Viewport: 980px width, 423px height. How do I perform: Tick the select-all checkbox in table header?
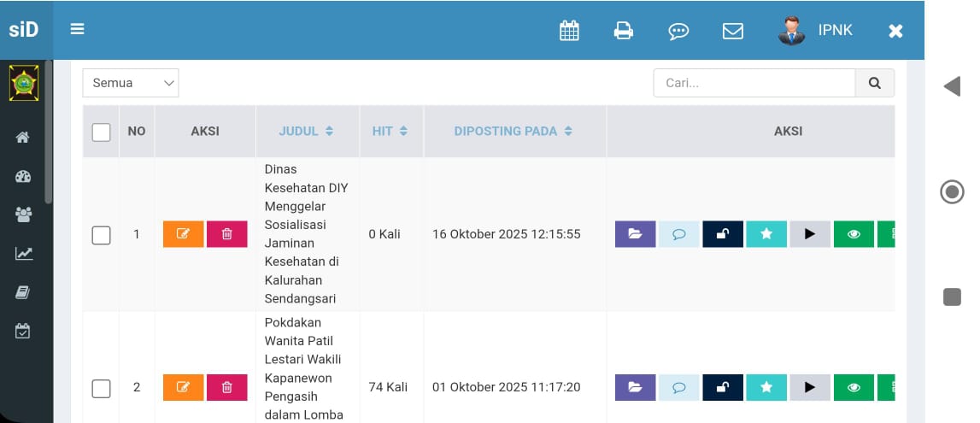click(101, 132)
